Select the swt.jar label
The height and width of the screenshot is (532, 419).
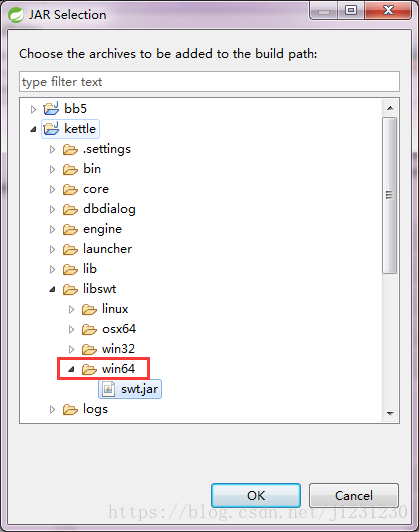click(x=139, y=389)
